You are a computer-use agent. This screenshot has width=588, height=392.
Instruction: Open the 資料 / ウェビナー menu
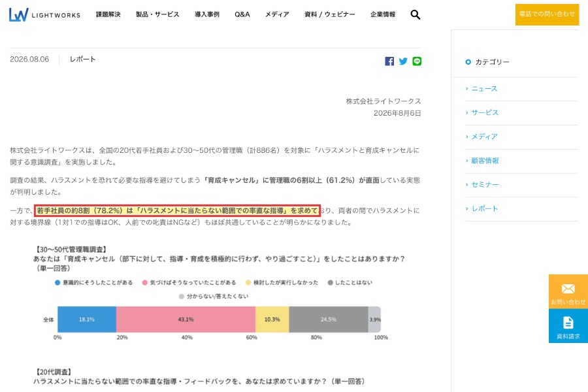click(x=330, y=14)
